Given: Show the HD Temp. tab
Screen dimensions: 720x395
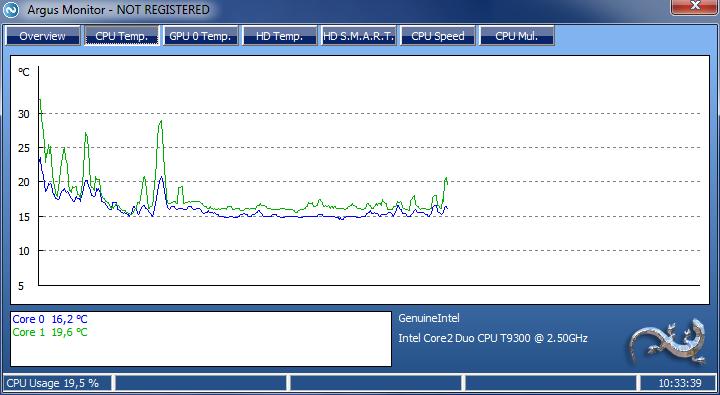Looking at the screenshot, I should coord(280,36).
